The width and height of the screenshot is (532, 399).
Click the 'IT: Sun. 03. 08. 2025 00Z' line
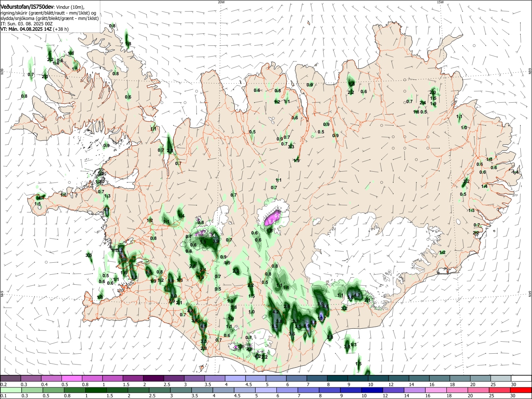[27, 24]
